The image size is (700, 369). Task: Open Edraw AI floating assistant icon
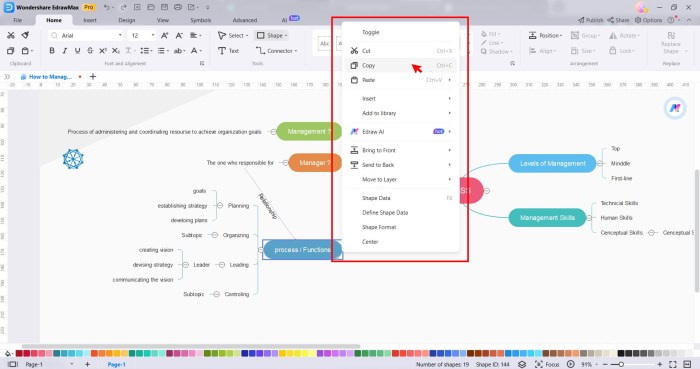click(x=675, y=108)
